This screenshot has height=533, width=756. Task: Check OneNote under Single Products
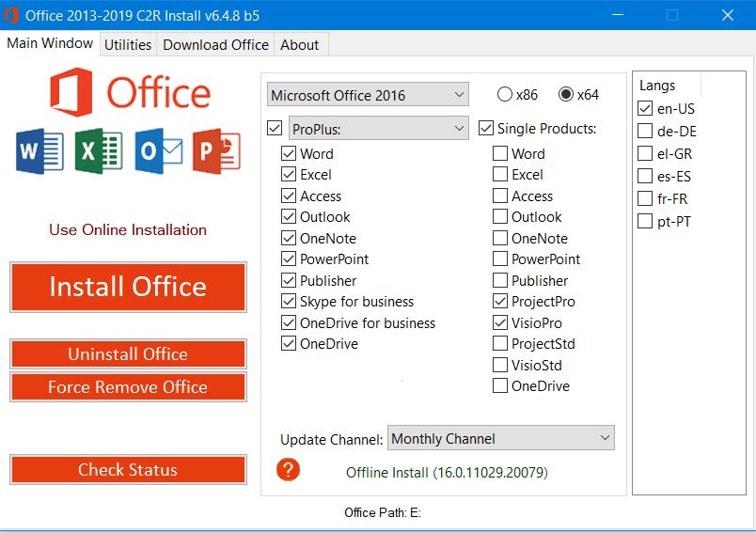click(500, 238)
